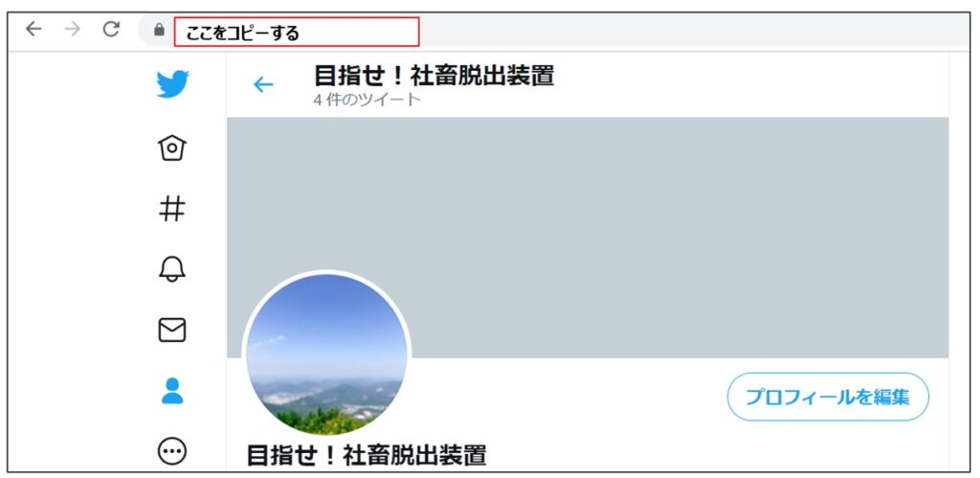Select the URL field labeled ここをコピーする

[297, 32]
